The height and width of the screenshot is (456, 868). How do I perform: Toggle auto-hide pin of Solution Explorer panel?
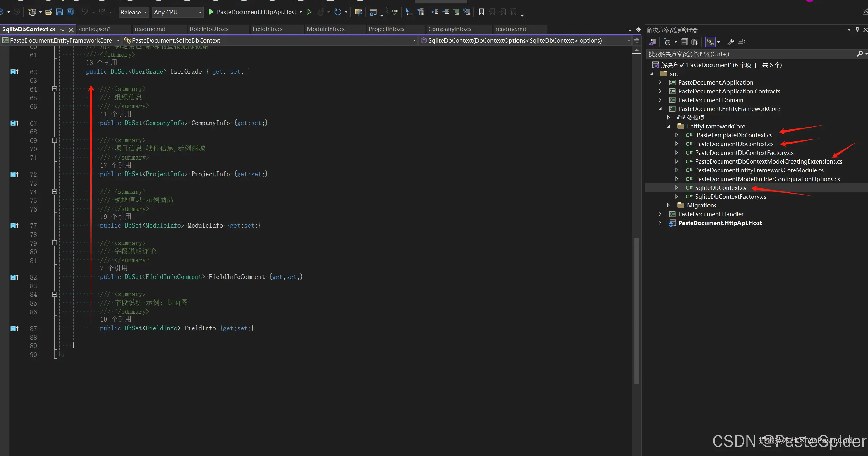pos(857,30)
